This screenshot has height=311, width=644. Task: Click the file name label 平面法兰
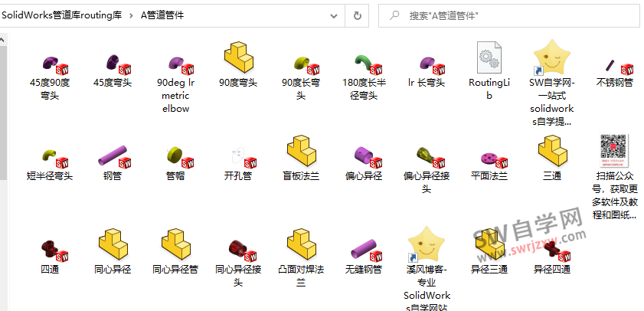(489, 176)
